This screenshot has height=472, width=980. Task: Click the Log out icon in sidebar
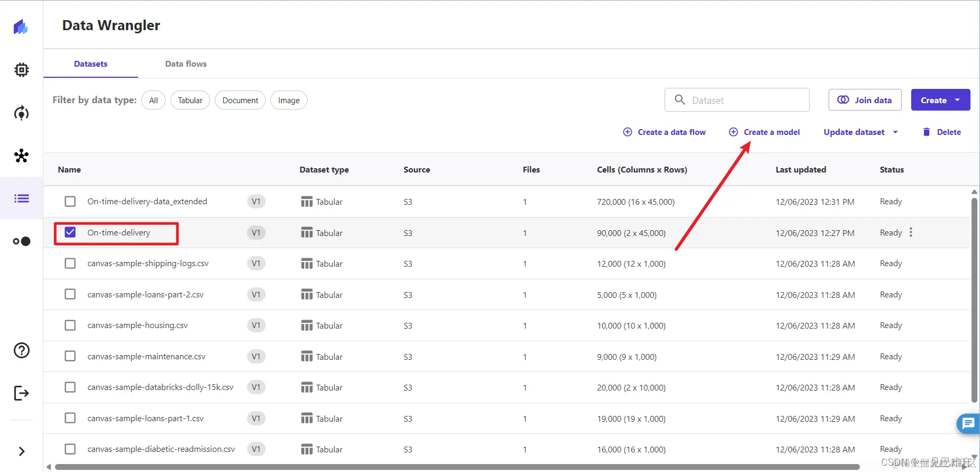(21, 393)
